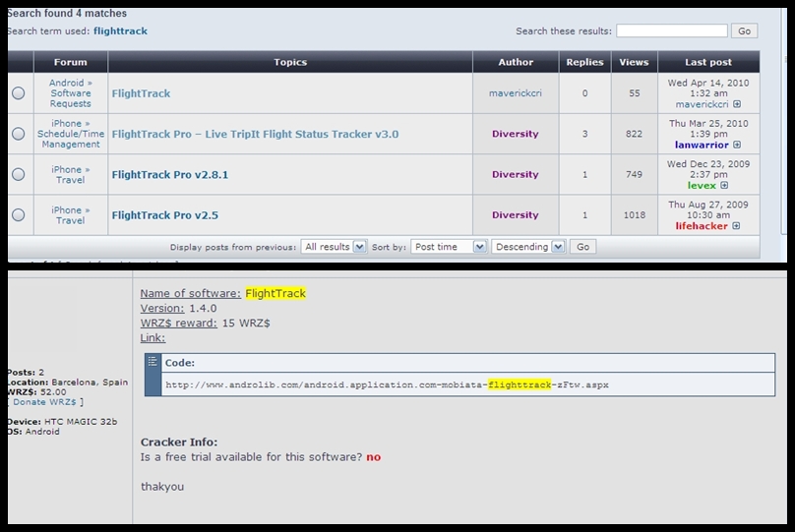Image resolution: width=795 pixels, height=532 pixels.
Task: Open latest post icon beside maverickcri
Action: [737, 104]
